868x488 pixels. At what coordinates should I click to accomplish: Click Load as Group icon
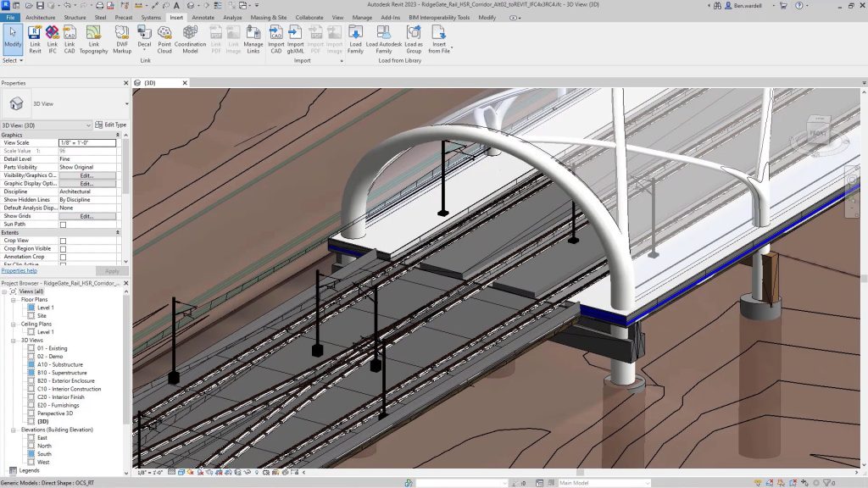414,39
